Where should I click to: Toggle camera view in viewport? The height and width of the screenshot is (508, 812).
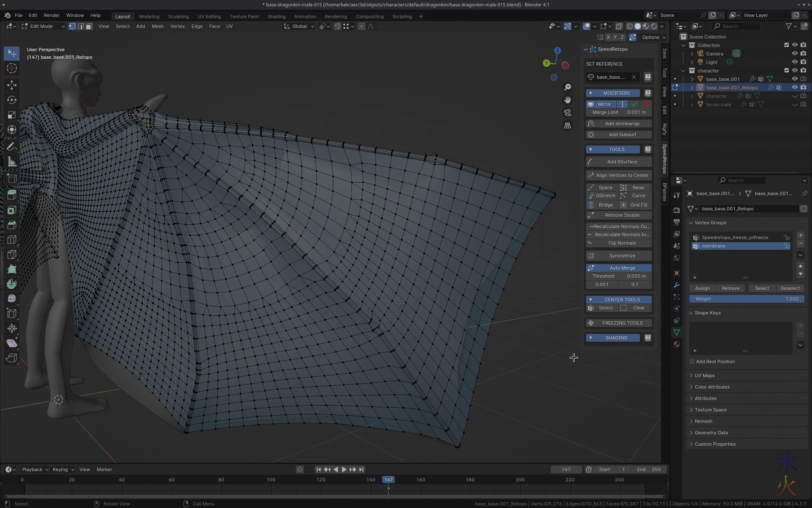(x=568, y=113)
